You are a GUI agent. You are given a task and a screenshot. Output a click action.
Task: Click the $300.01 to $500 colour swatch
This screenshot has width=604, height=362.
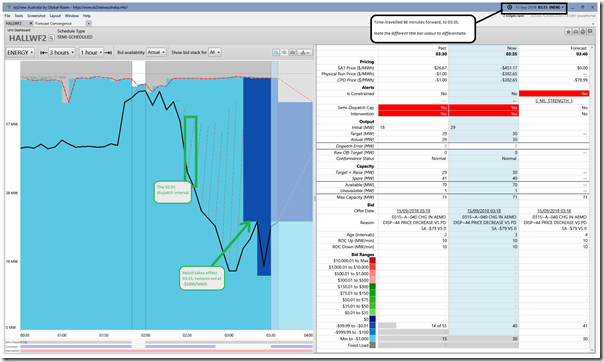tap(372, 280)
